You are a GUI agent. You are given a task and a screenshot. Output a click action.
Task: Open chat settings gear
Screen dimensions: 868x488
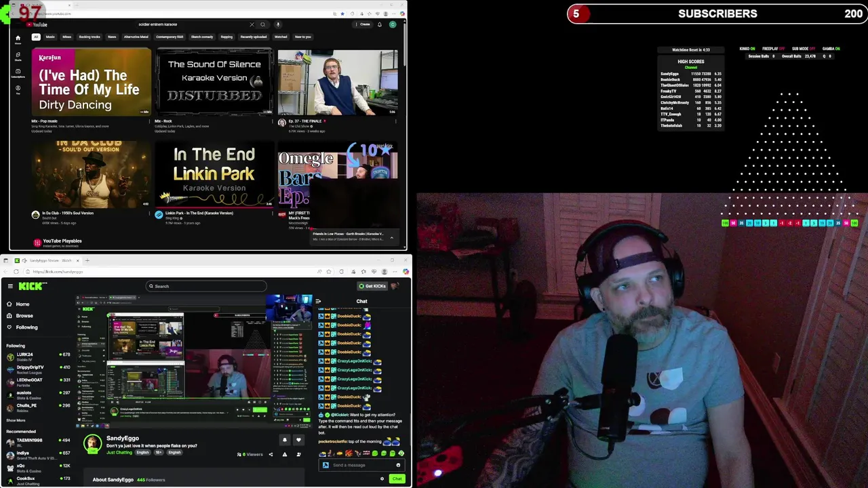click(x=382, y=479)
